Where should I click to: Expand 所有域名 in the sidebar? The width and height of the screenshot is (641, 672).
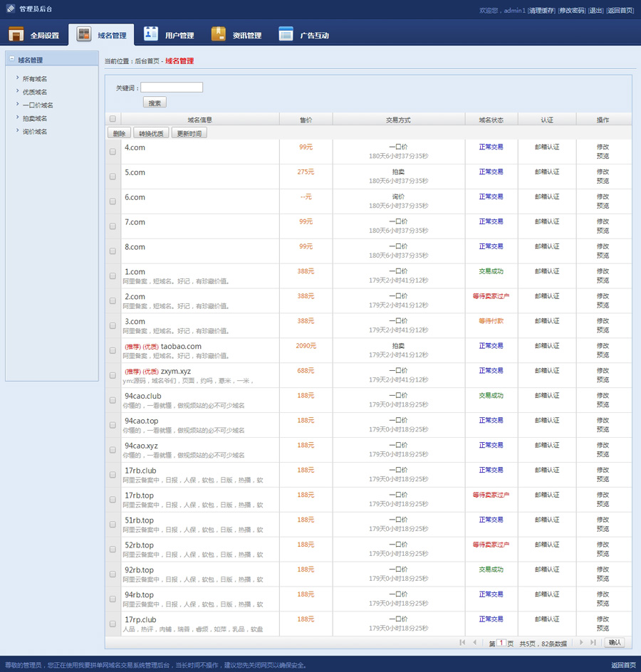pyautogui.click(x=34, y=79)
